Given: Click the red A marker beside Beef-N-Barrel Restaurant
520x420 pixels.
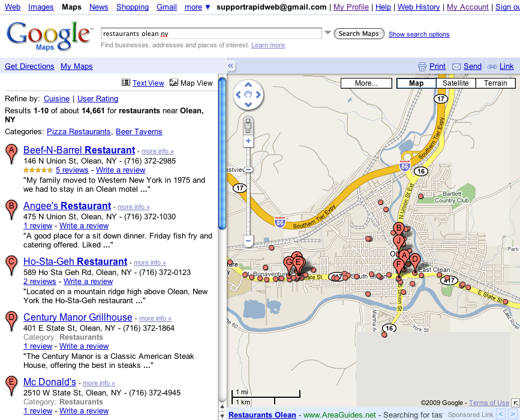Looking at the screenshot, I should coord(11,153).
